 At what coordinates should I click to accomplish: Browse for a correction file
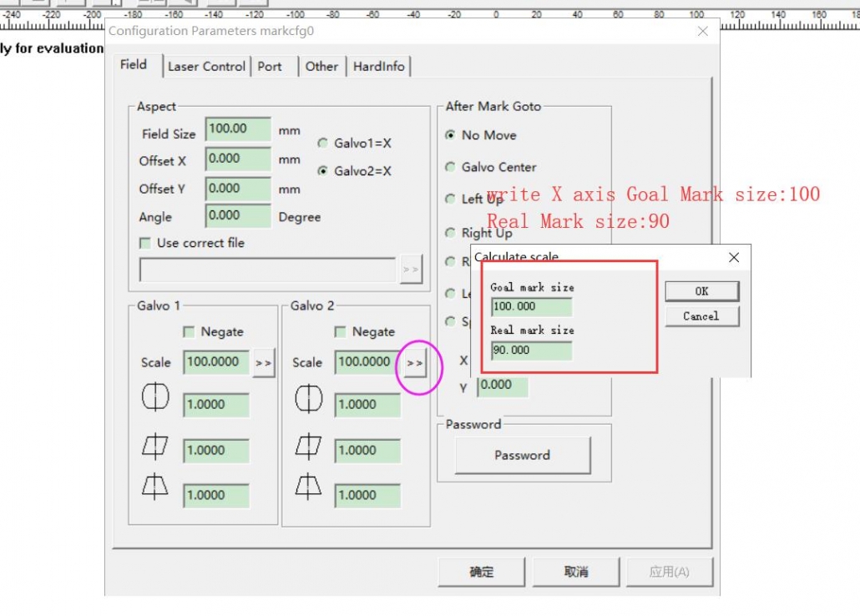(x=411, y=270)
